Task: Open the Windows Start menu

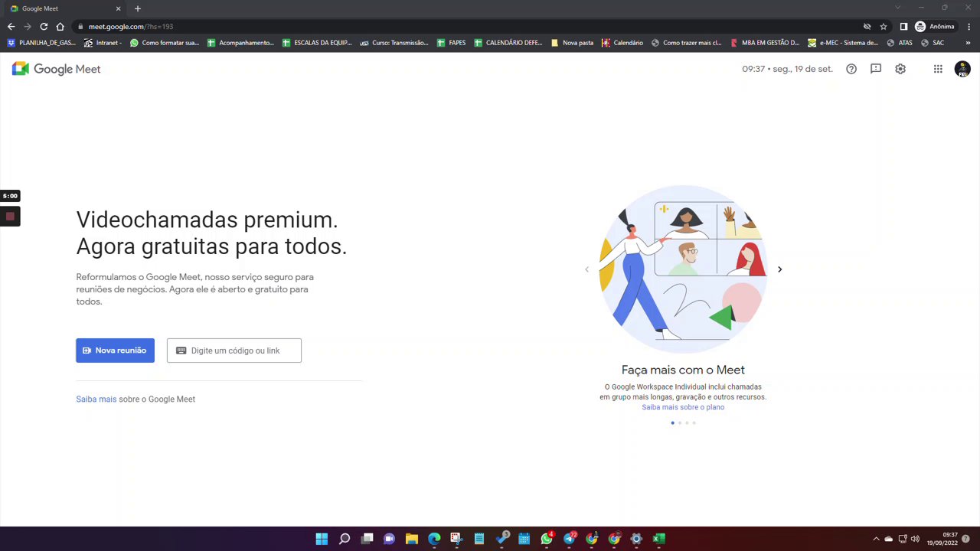Action: pos(322,539)
